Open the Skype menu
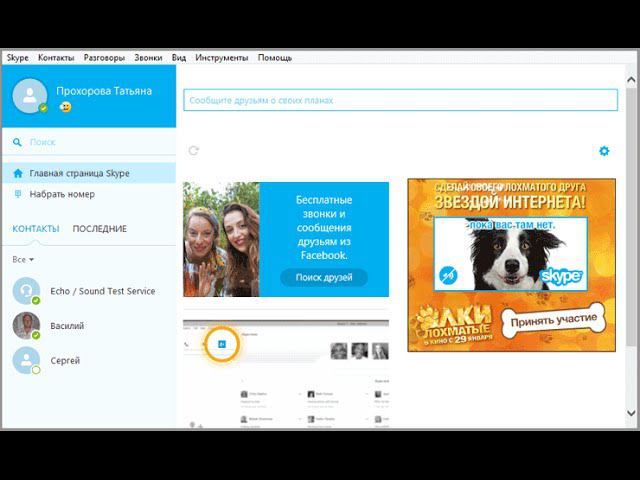 point(18,58)
